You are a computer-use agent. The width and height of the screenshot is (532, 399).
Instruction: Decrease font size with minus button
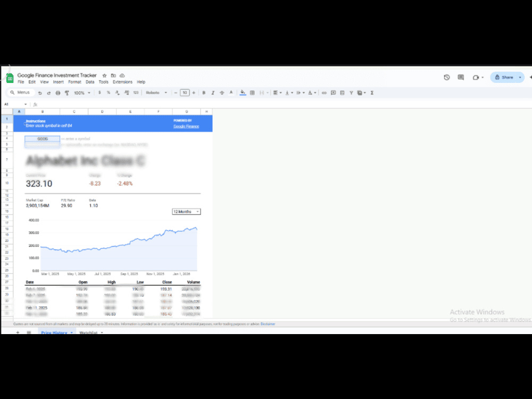point(176,93)
